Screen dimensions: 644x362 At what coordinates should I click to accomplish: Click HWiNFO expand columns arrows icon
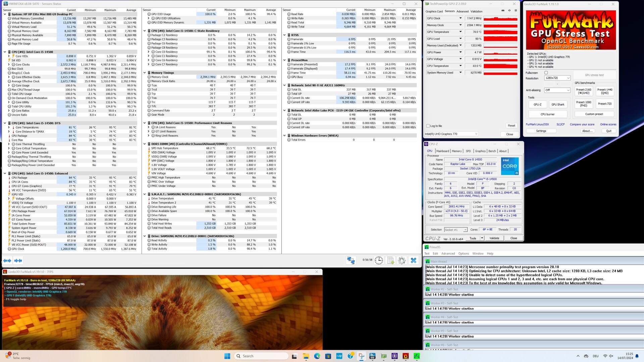(x=7, y=260)
